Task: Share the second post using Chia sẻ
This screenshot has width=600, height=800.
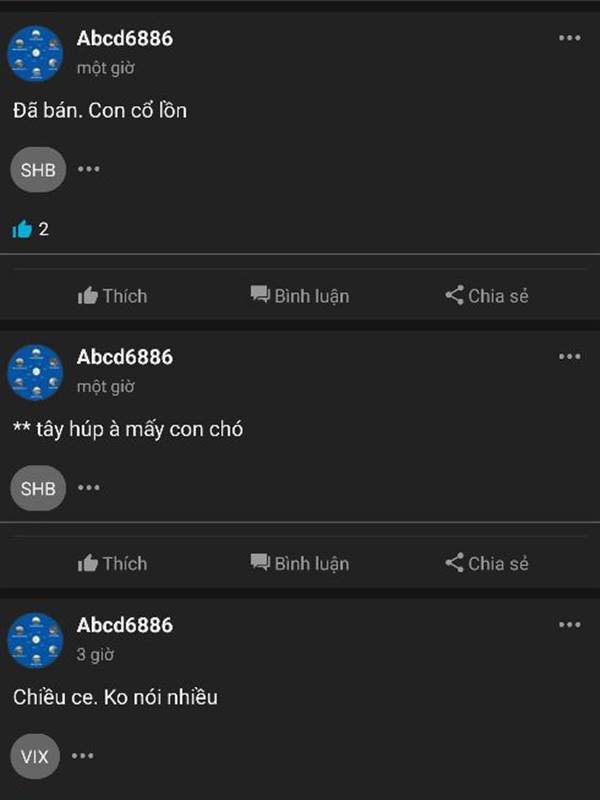Action: [487, 563]
